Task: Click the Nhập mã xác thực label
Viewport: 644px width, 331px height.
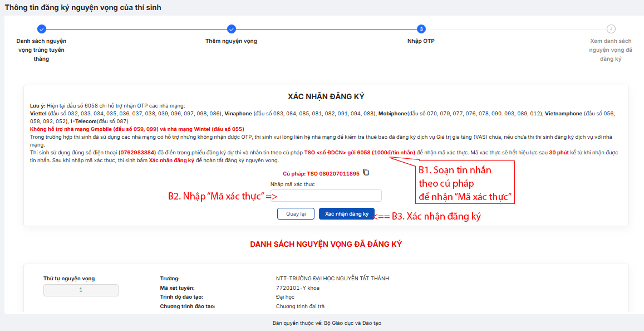Action: (292, 184)
